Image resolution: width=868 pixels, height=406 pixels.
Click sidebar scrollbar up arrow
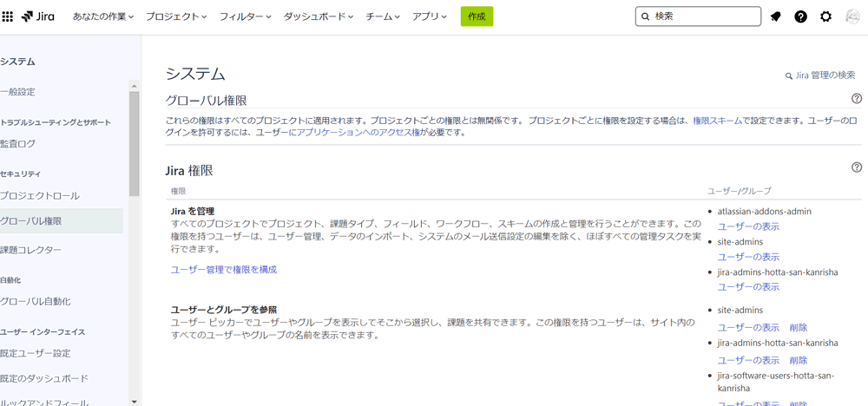tap(134, 85)
